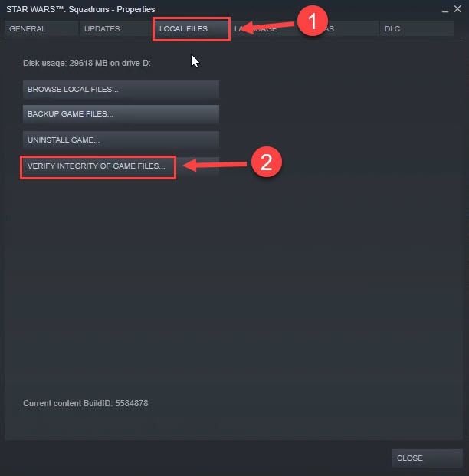This screenshot has height=476, width=469.
Task: Click the Disk usage text line
Action: coord(87,63)
